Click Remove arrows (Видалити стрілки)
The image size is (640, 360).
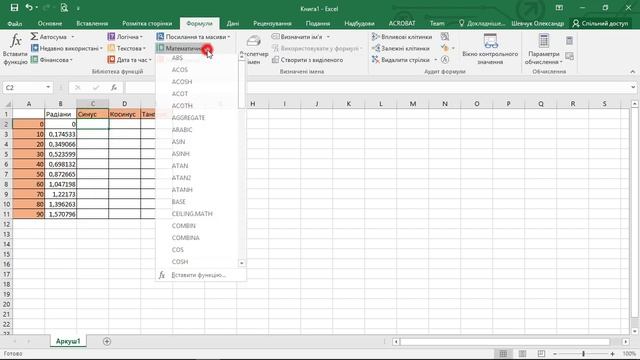401,60
